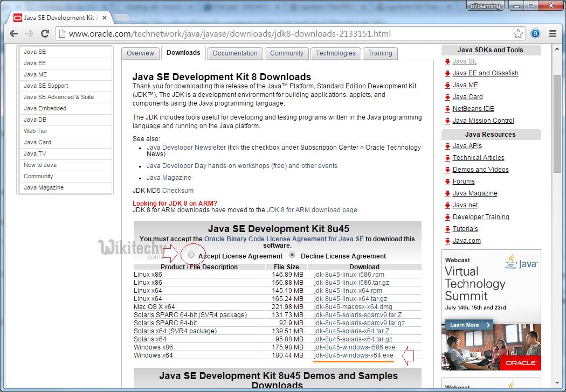566x392 pixels.
Task: Click the blue extension icon in toolbar
Action: (x=536, y=33)
